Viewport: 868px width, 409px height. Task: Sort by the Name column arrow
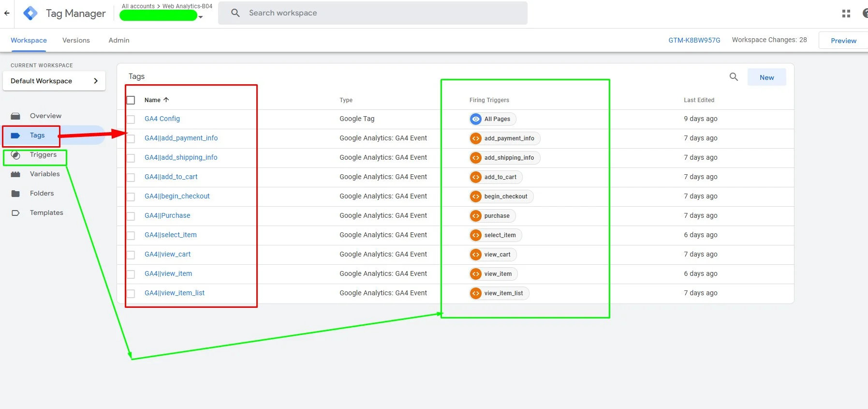(166, 100)
